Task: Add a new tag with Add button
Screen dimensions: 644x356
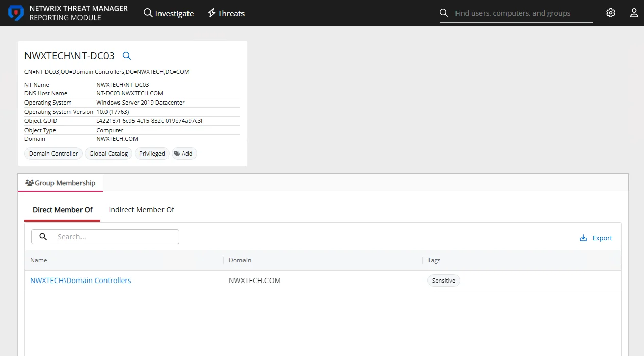Action: point(184,154)
